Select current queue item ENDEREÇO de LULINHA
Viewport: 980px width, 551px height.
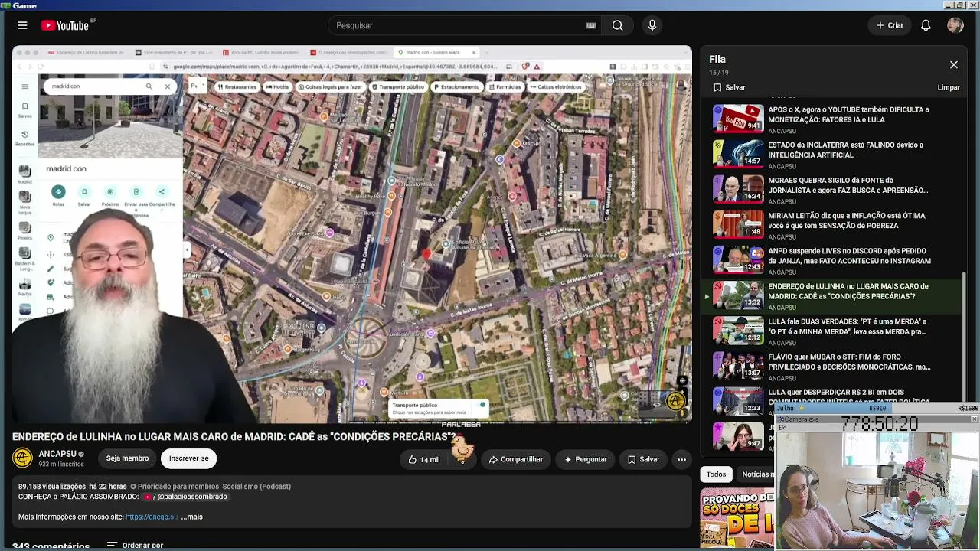click(x=832, y=296)
